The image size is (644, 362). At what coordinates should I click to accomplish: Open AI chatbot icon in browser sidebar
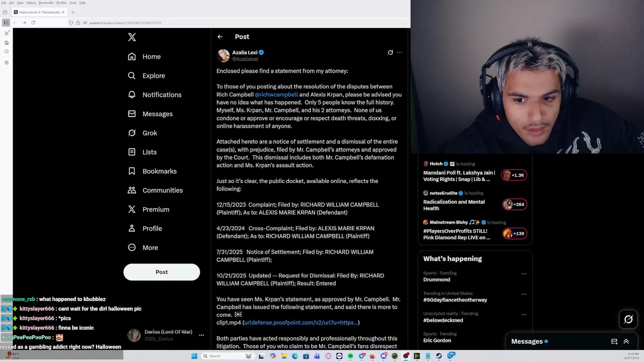7,33
